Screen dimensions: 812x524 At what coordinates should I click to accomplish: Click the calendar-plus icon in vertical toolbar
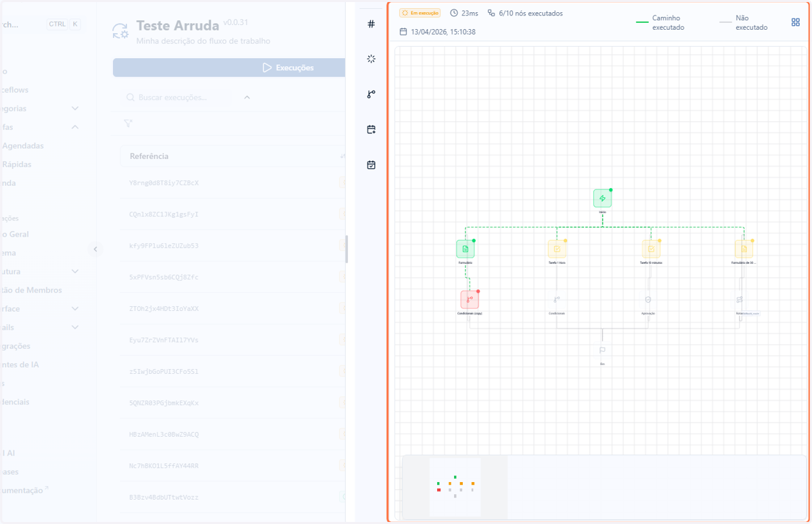click(371, 129)
